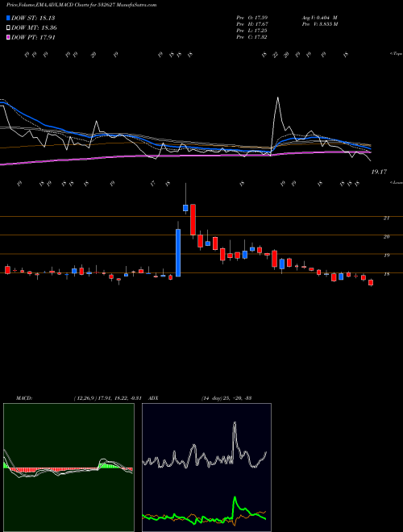Click the 'MACD:' panel label
403x532 pixels.
pos(24,398)
